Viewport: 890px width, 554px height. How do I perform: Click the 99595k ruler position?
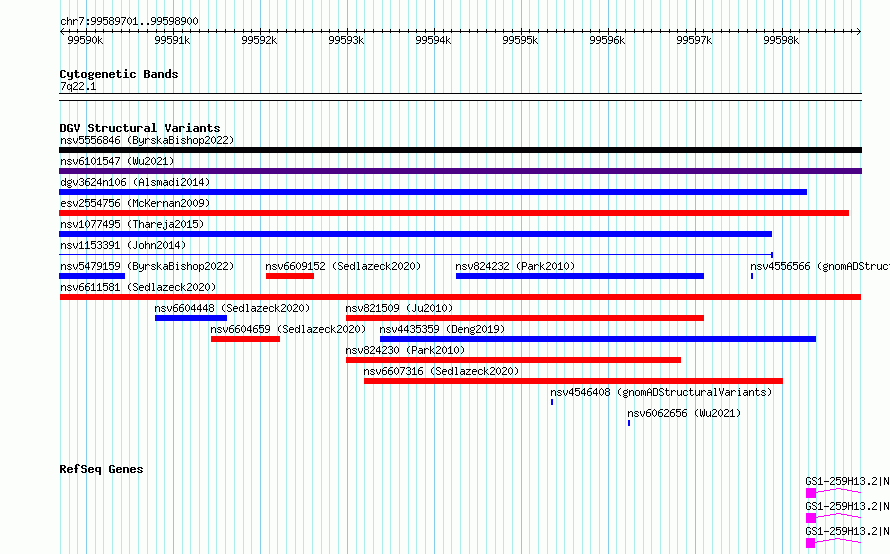(x=520, y=40)
